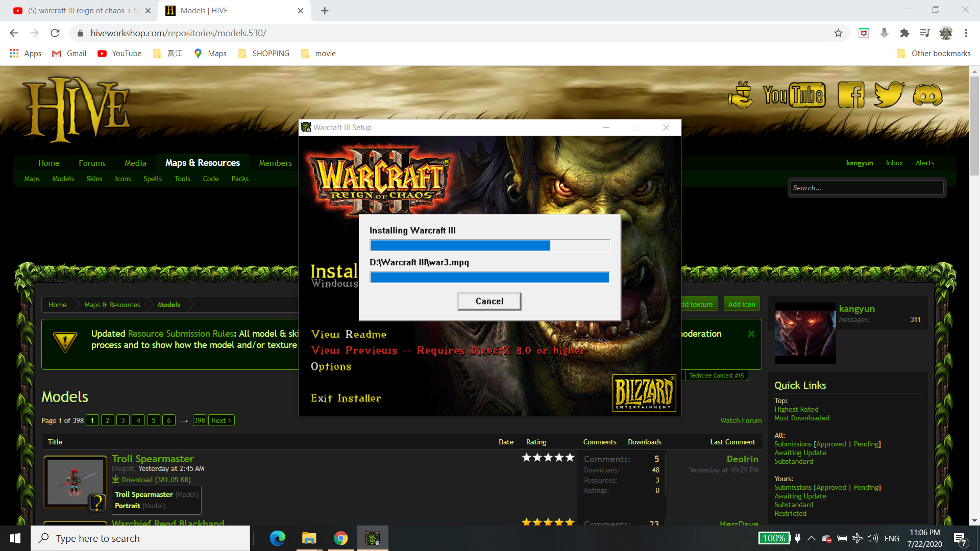Open Chrome extensions puzzle icon

[x=904, y=33]
